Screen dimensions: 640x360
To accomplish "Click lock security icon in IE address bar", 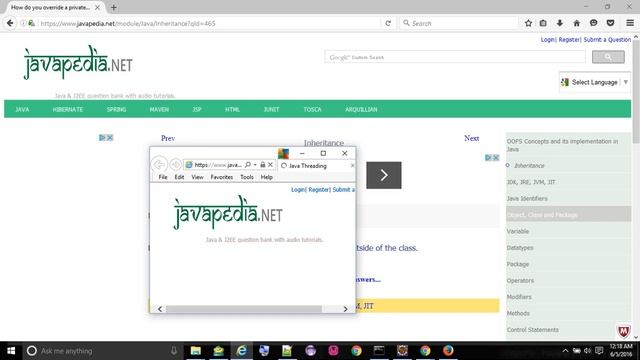I will tap(262, 165).
